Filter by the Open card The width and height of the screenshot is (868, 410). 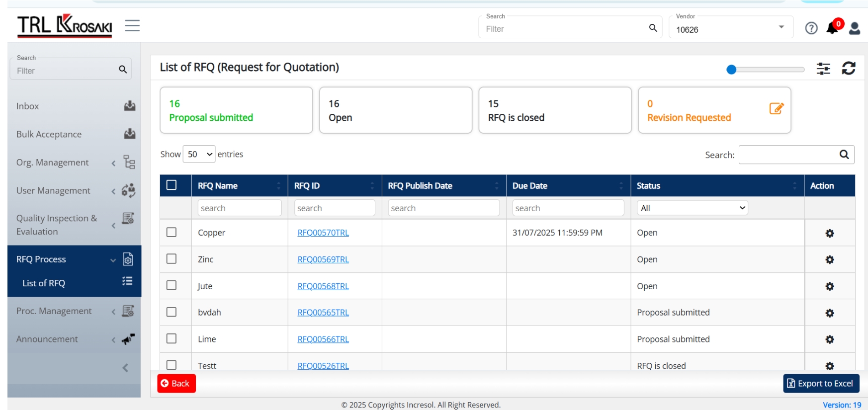pyautogui.click(x=396, y=110)
